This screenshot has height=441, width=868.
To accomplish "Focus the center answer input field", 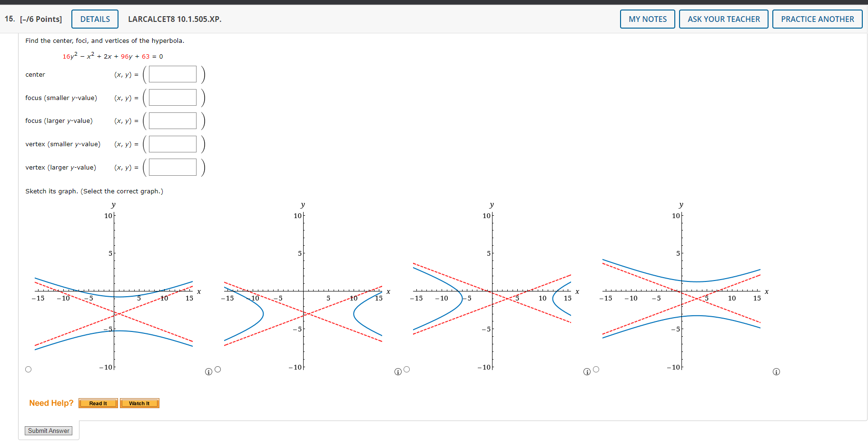I will pyautogui.click(x=173, y=74).
